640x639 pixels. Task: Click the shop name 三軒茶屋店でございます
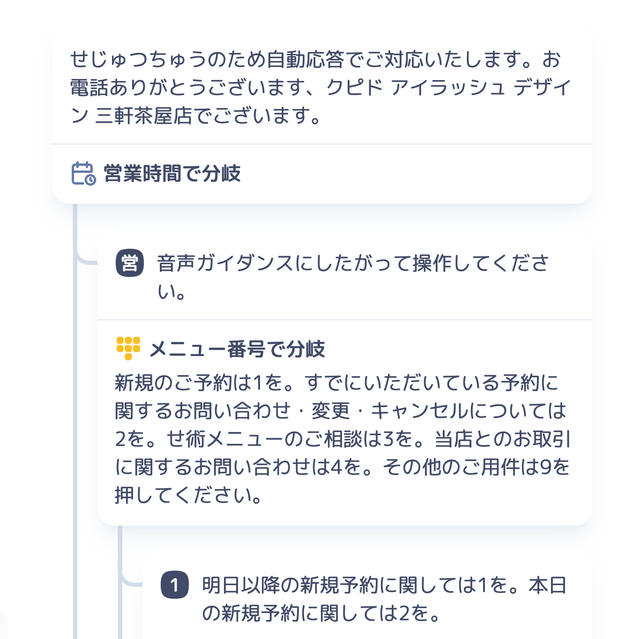pyautogui.click(x=208, y=115)
